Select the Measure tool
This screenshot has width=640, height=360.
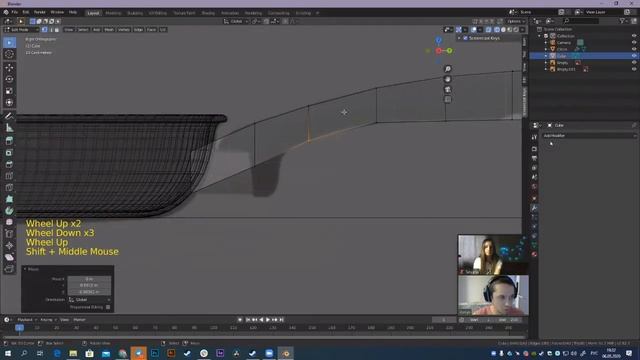[9, 128]
